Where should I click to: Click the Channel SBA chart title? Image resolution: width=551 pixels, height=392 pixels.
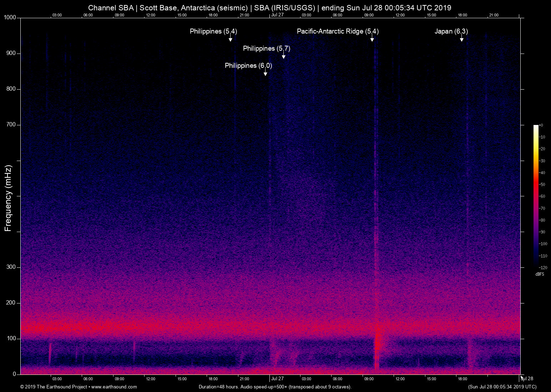point(269,8)
